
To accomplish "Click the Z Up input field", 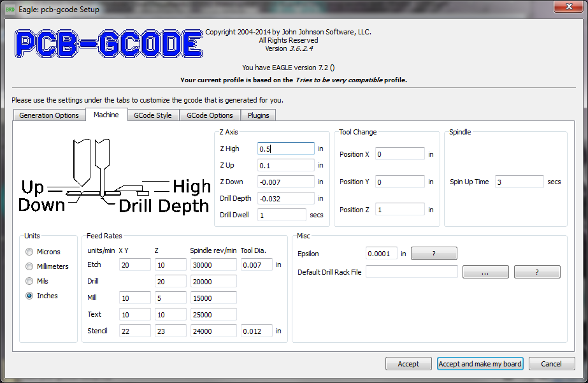I will pyautogui.click(x=286, y=166).
